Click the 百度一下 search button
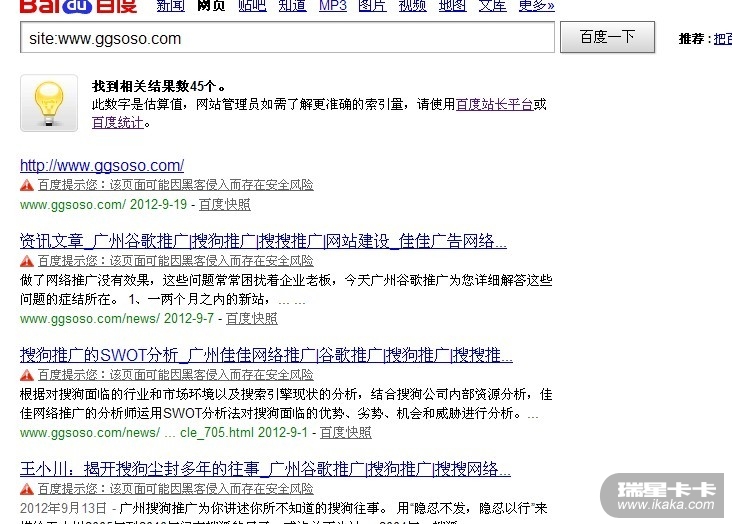This screenshot has width=732, height=524. tap(607, 37)
